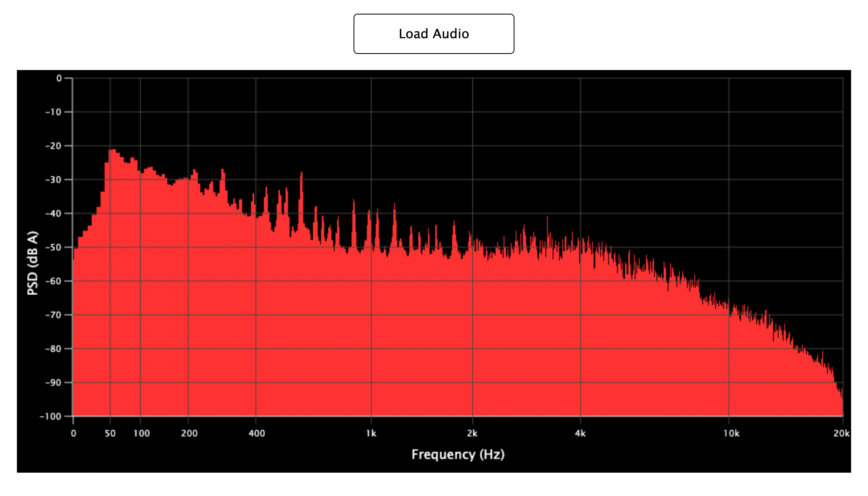868x496 pixels.
Task: Click the 100 Hz tick label
Action: tap(142, 433)
